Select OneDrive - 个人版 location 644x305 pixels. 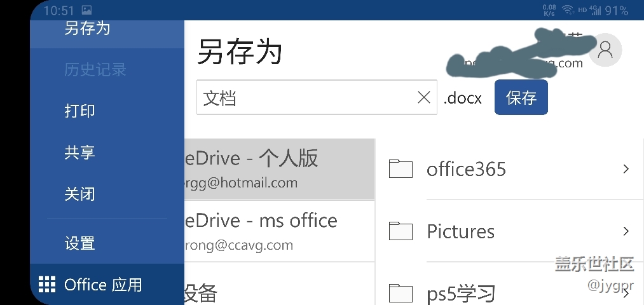[x=280, y=169]
